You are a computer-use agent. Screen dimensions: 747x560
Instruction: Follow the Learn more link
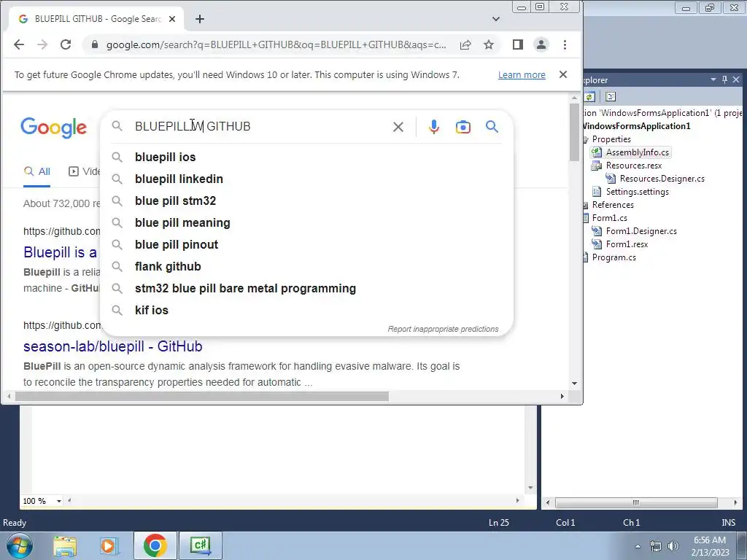[522, 75]
